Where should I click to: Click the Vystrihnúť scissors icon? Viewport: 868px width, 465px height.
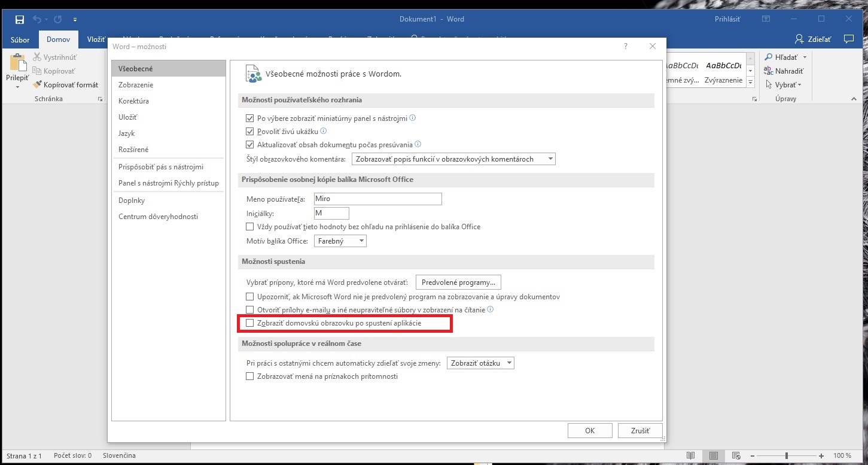tap(38, 57)
